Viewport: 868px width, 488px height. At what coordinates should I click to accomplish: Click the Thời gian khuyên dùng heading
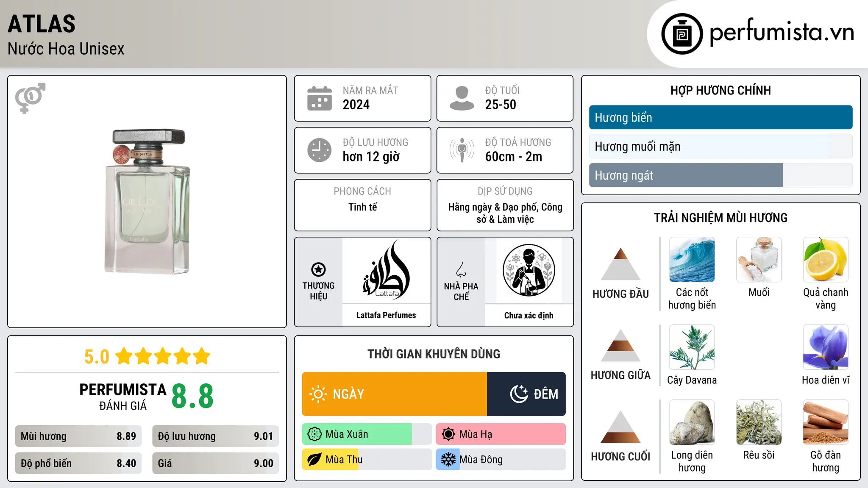pyautogui.click(x=434, y=354)
